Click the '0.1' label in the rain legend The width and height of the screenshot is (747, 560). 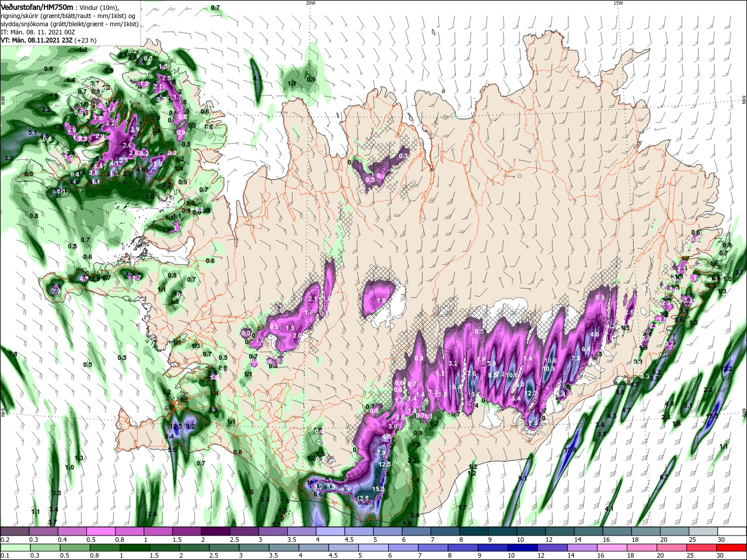5,556
